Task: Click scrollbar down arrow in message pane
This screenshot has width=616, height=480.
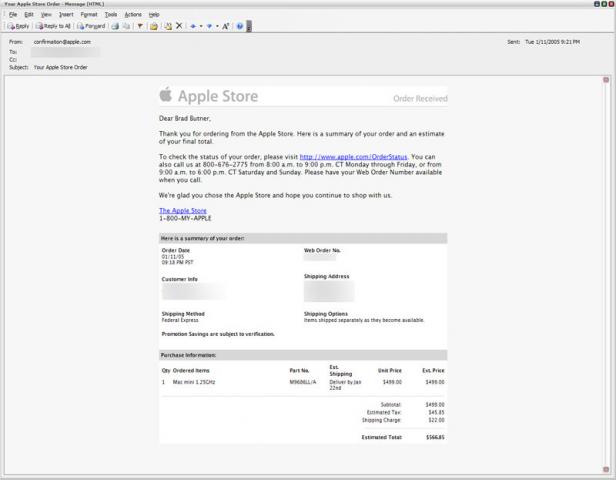Action: (606, 469)
